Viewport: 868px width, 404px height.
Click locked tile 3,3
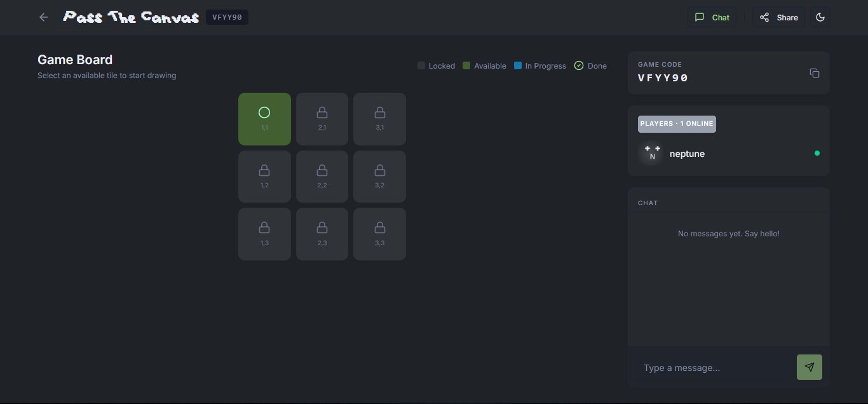click(379, 234)
